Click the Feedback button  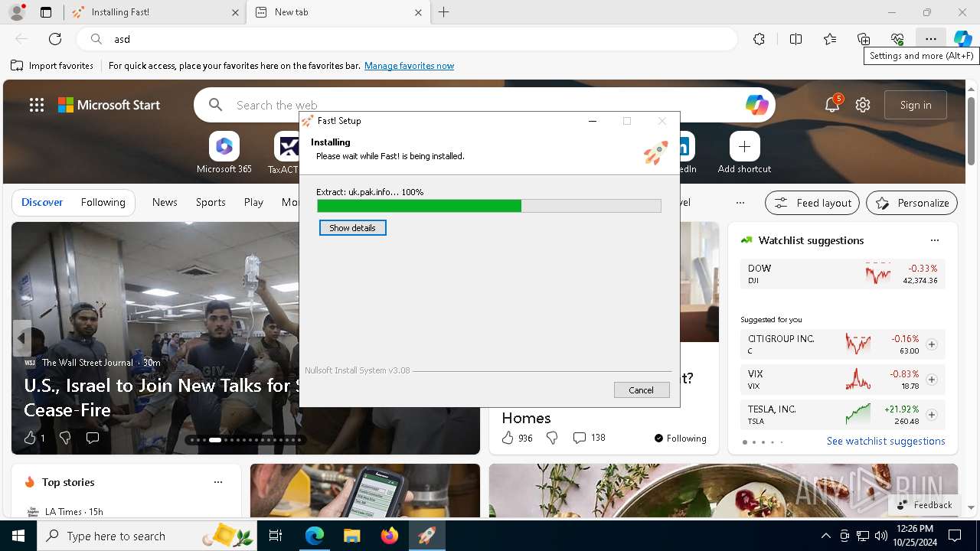(925, 505)
